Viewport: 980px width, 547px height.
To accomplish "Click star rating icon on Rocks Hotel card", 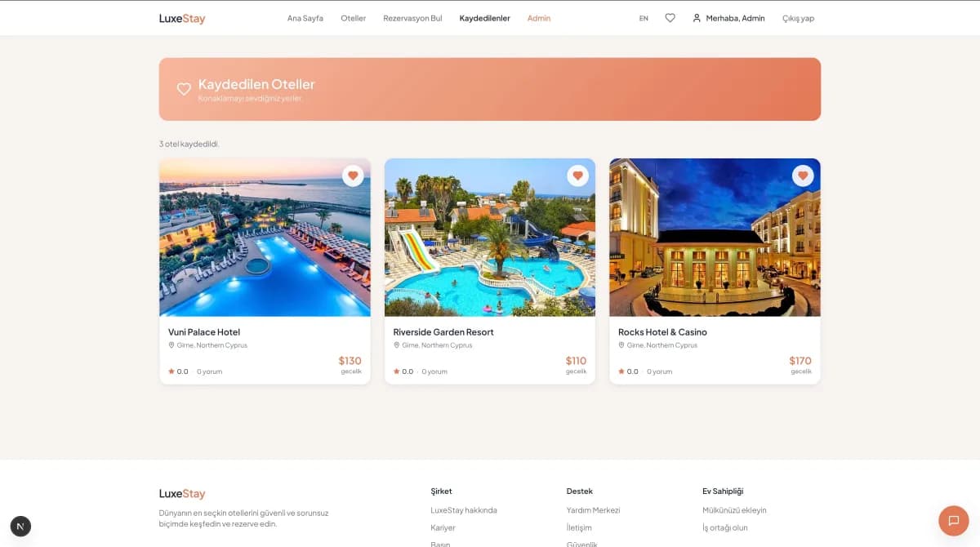I will coord(621,371).
